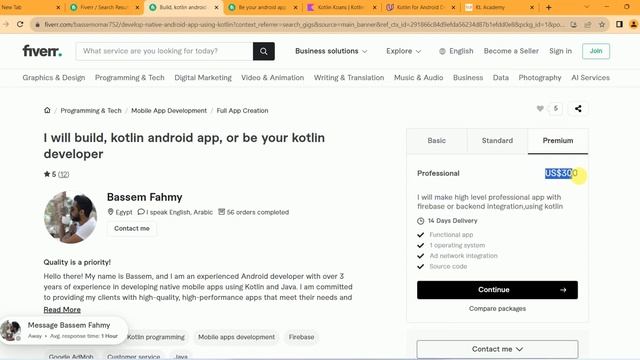
Task: Open Photography category
Action: pos(540,78)
